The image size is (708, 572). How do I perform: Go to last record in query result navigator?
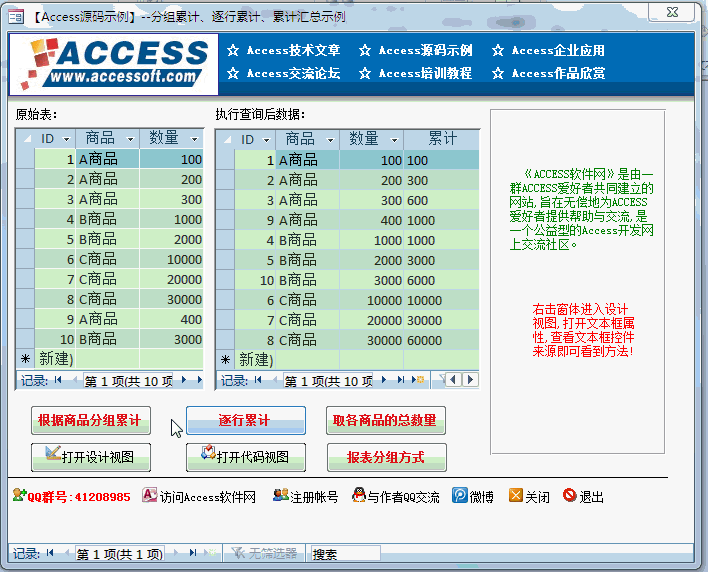401,380
